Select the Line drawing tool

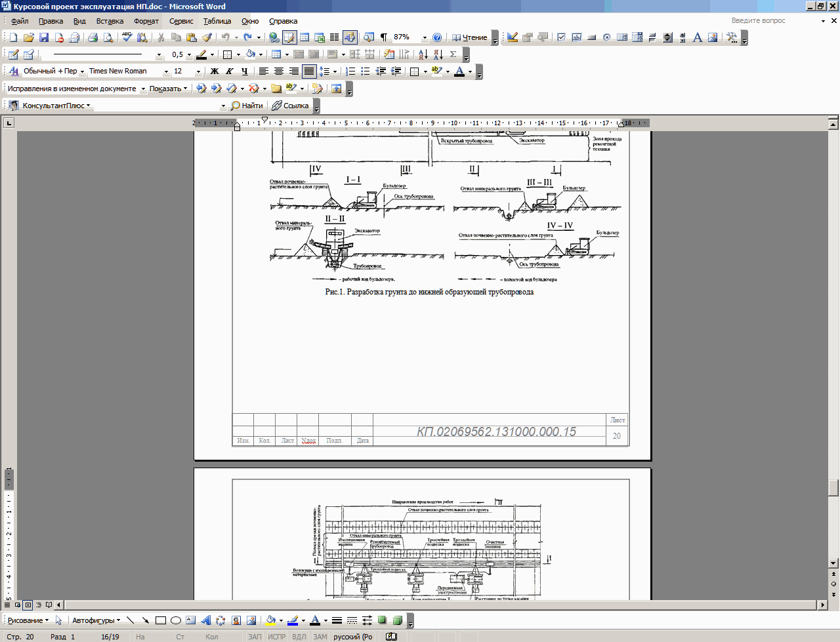point(130,620)
